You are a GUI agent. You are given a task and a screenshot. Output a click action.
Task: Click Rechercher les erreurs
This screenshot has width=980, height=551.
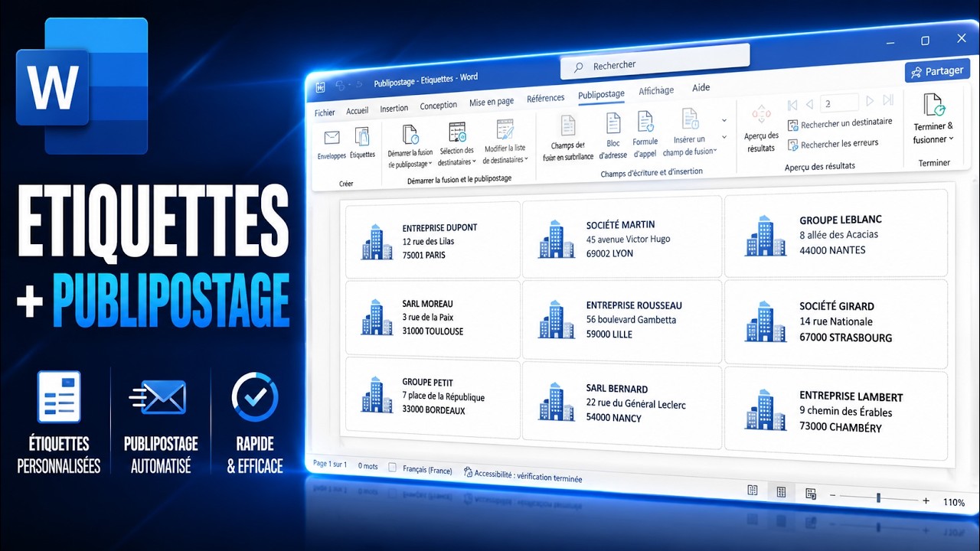pyautogui.click(x=833, y=144)
